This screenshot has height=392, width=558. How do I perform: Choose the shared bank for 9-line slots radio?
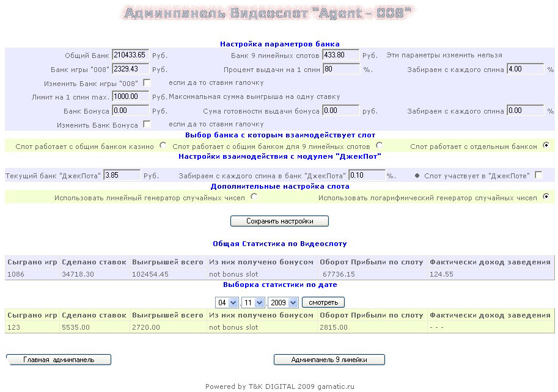point(380,146)
